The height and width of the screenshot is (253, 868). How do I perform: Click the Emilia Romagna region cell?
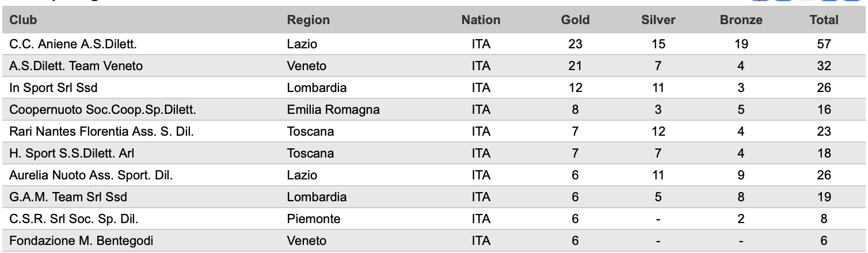(x=333, y=110)
